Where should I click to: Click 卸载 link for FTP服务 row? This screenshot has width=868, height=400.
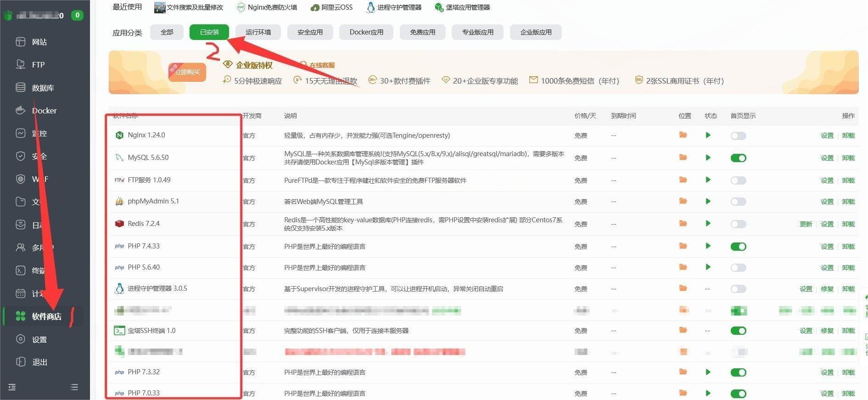(x=848, y=180)
